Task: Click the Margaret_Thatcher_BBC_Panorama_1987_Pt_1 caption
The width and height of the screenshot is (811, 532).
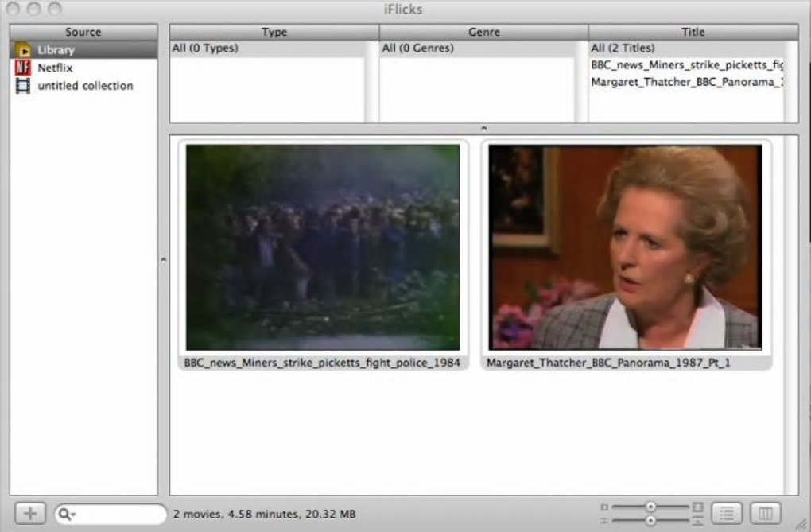Action: coord(608,363)
